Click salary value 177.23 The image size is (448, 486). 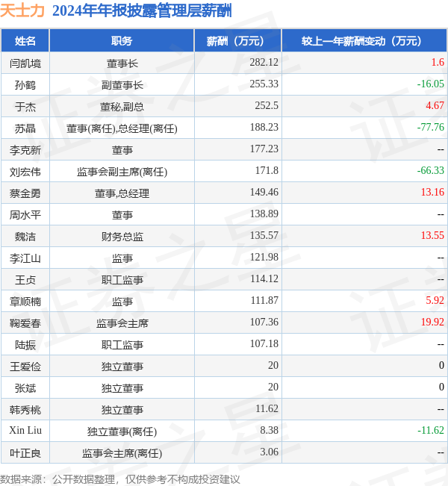[264, 149]
